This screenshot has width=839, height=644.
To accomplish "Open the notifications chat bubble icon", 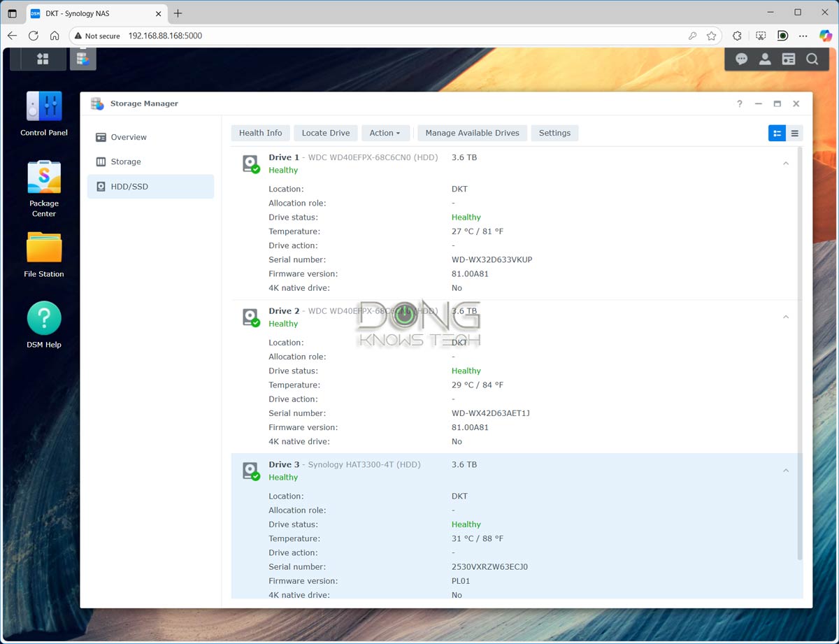I will click(x=741, y=59).
